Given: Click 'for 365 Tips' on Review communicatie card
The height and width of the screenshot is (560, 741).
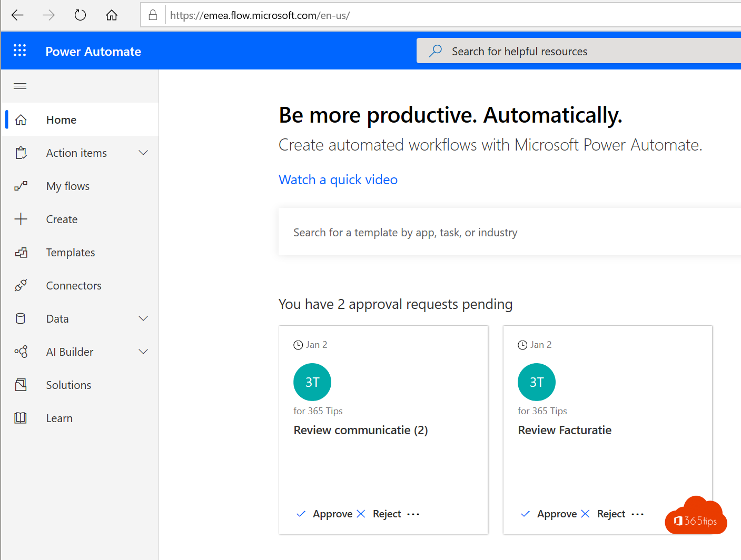Looking at the screenshot, I should point(318,411).
